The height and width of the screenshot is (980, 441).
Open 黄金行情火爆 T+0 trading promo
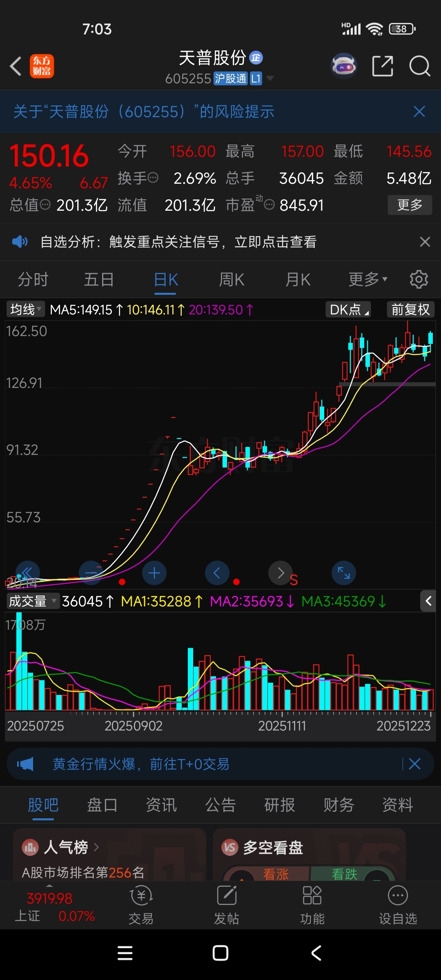pos(141,764)
